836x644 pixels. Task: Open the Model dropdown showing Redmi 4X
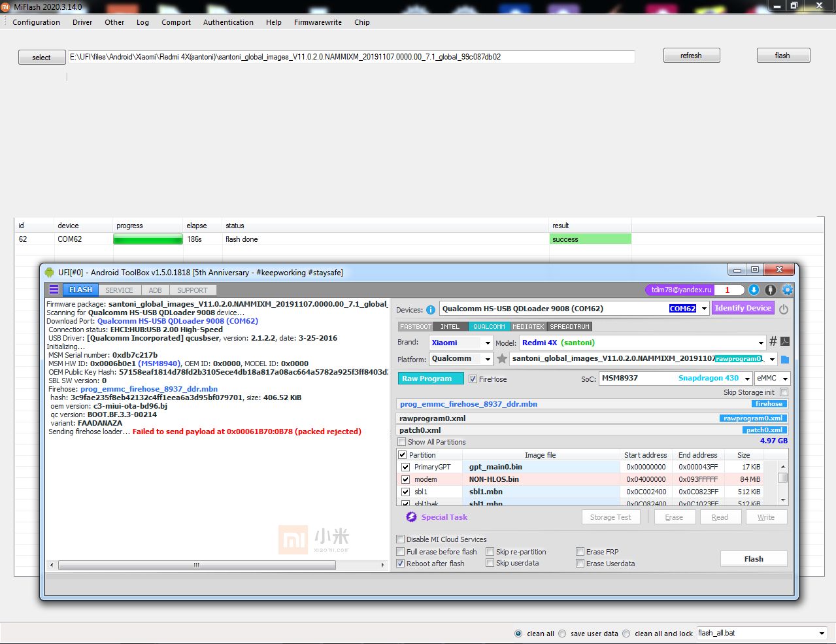tap(761, 343)
